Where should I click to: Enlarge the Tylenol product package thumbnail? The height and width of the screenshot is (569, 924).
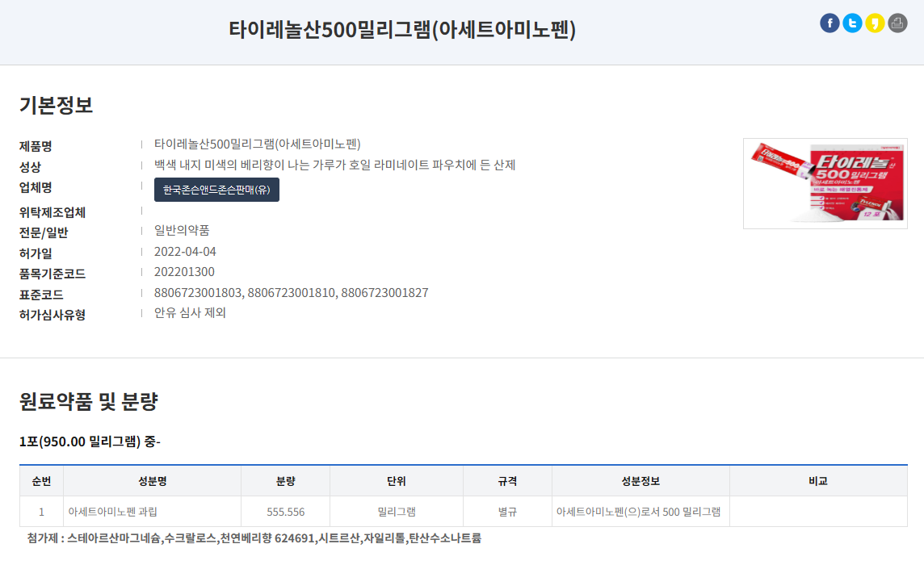(825, 183)
